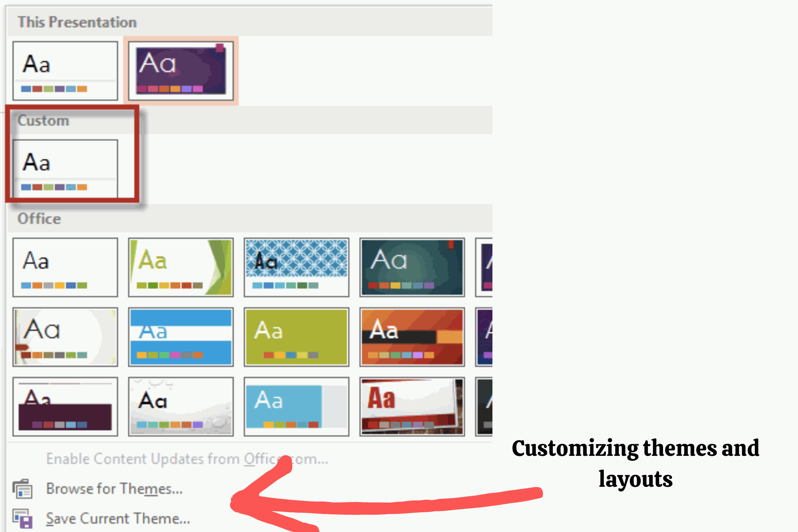
Task: Click the Save Current Theme disk icon
Action: (23, 519)
